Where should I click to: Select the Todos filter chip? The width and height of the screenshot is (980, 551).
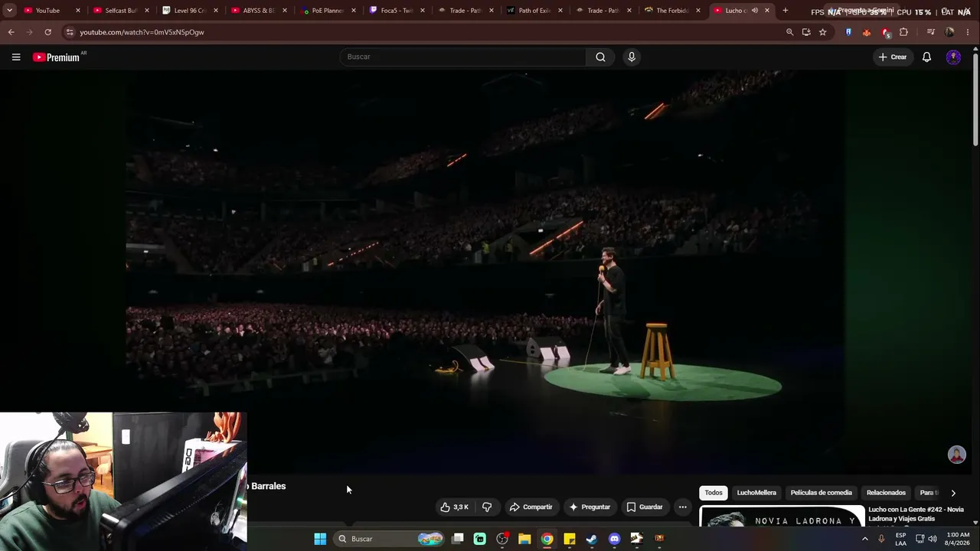click(x=714, y=493)
